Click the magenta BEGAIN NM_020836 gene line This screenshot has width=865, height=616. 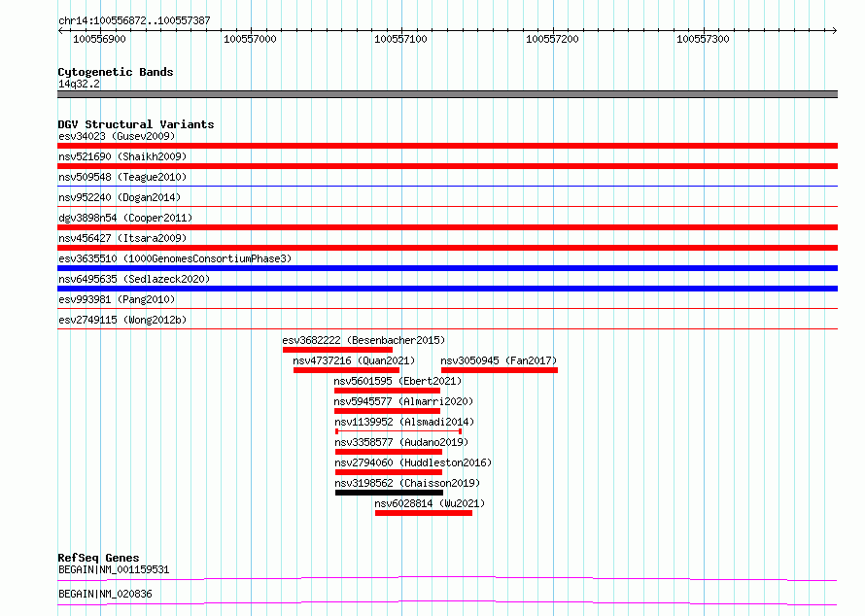(x=447, y=602)
